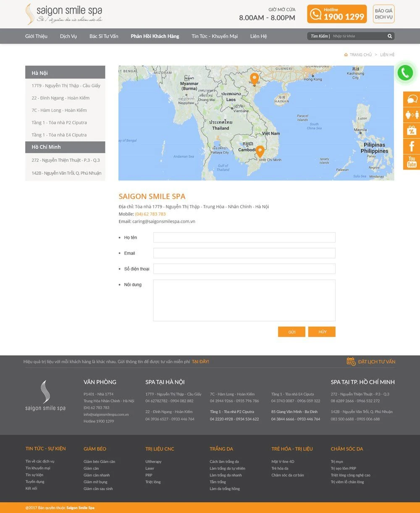
Task: Open the Dịch Vụ menu
Action: click(x=68, y=36)
